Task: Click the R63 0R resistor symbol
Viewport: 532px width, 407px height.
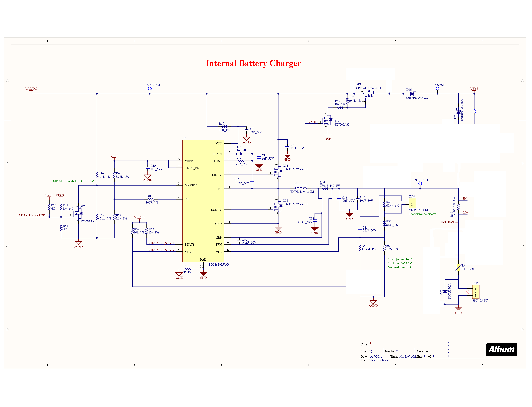Action: pos(188,269)
